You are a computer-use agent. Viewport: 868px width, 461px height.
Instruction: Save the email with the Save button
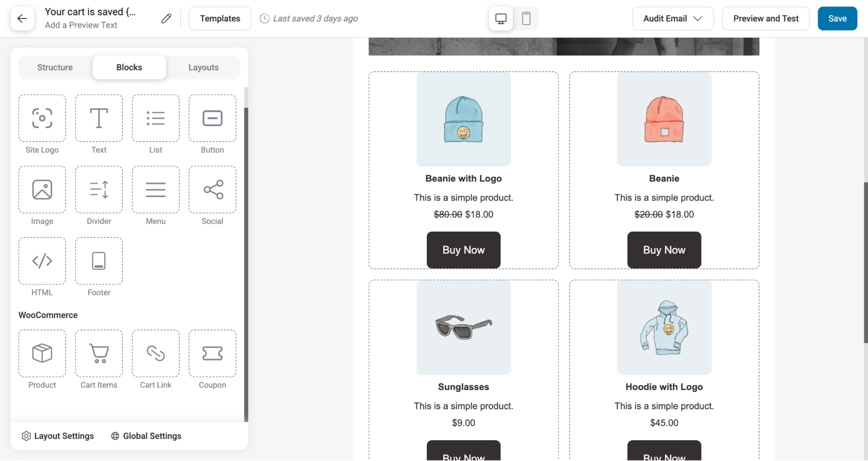837,18
